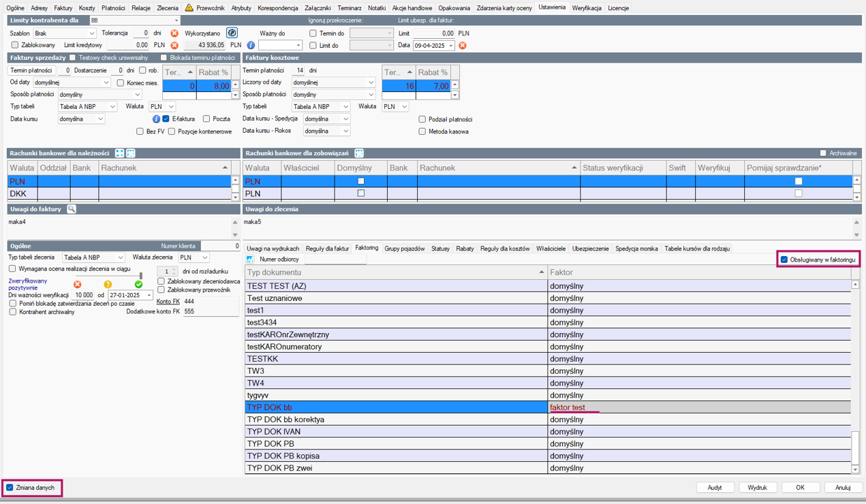Click warning triangle icon in tab bar

(x=189, y=8)
